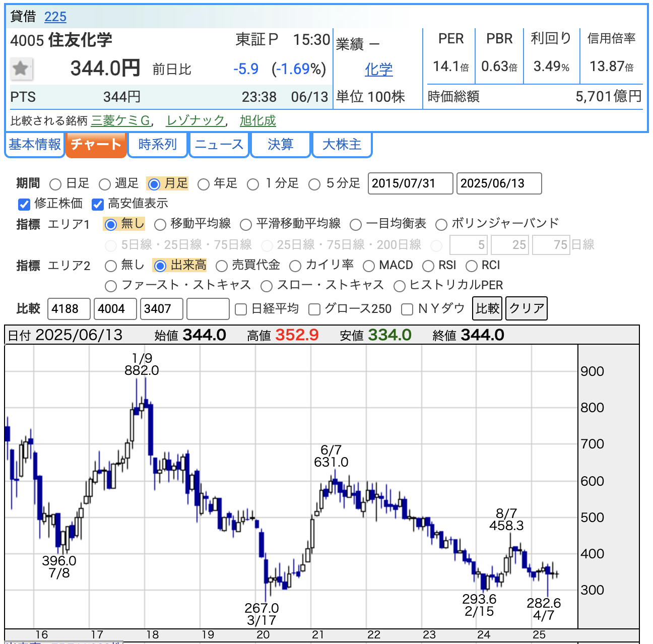Image resolution: width=653 pixels, height=644 pixels.
Task: Open the ニュース tab
Action: (219, 145)
